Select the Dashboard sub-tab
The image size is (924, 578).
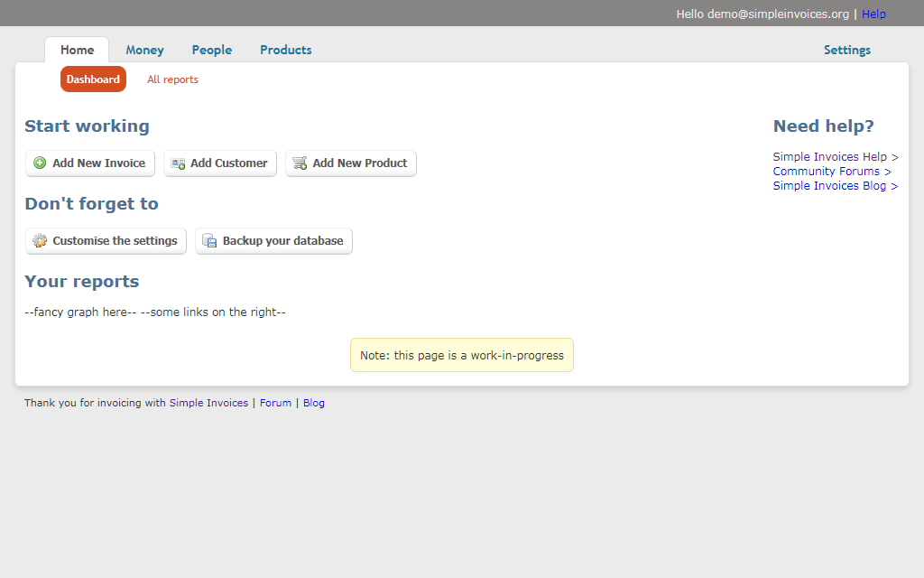pyautogui.click(x=93, y=79)
